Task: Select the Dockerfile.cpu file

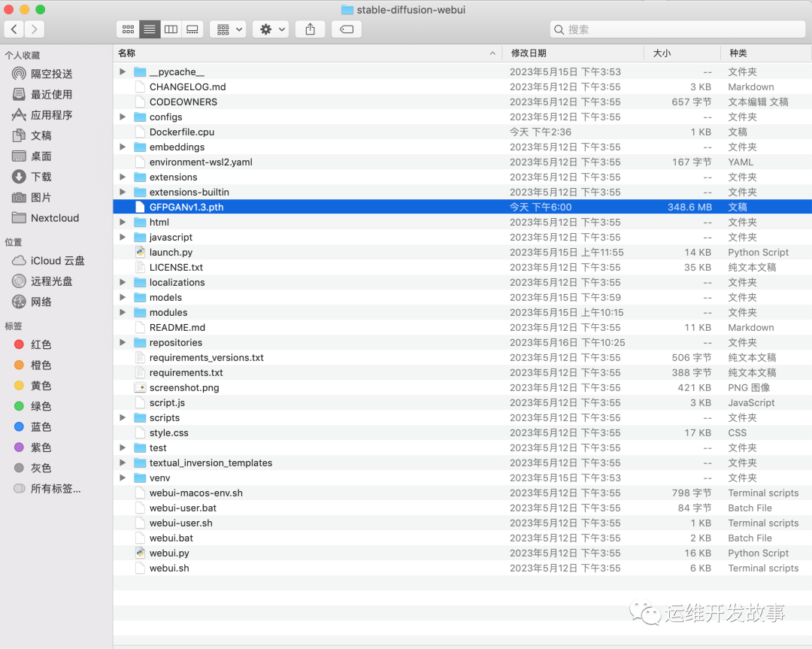Action: 462,132
